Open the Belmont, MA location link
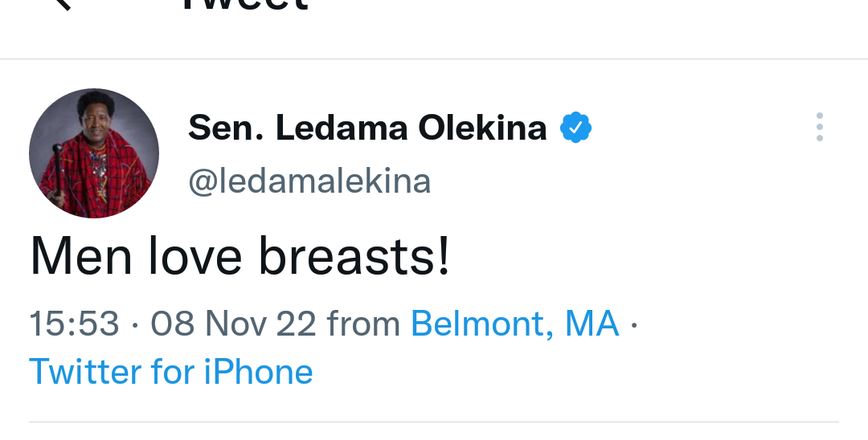868x440 pixels. 515,324
